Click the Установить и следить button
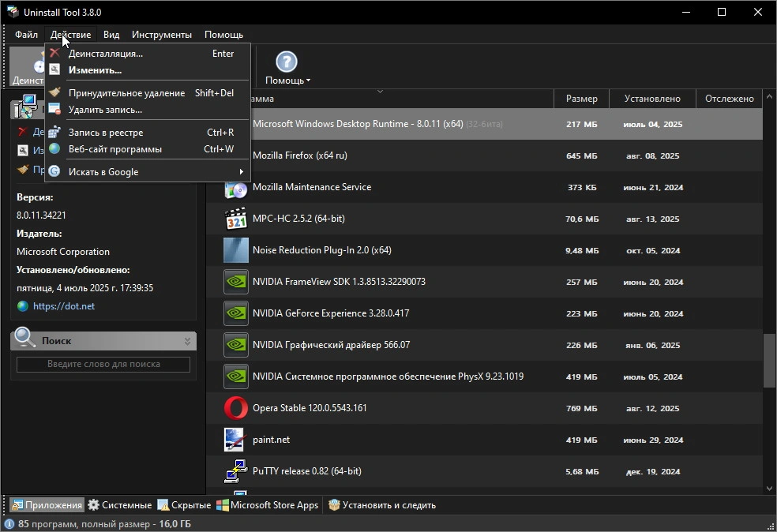This screenshot has height=532, width=777. pos(381,504)
